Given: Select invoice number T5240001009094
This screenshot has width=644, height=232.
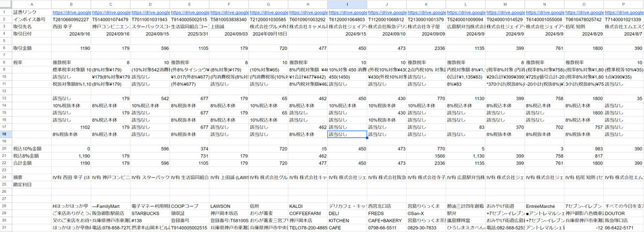Looking at the screenshot, I should (466, 19).
